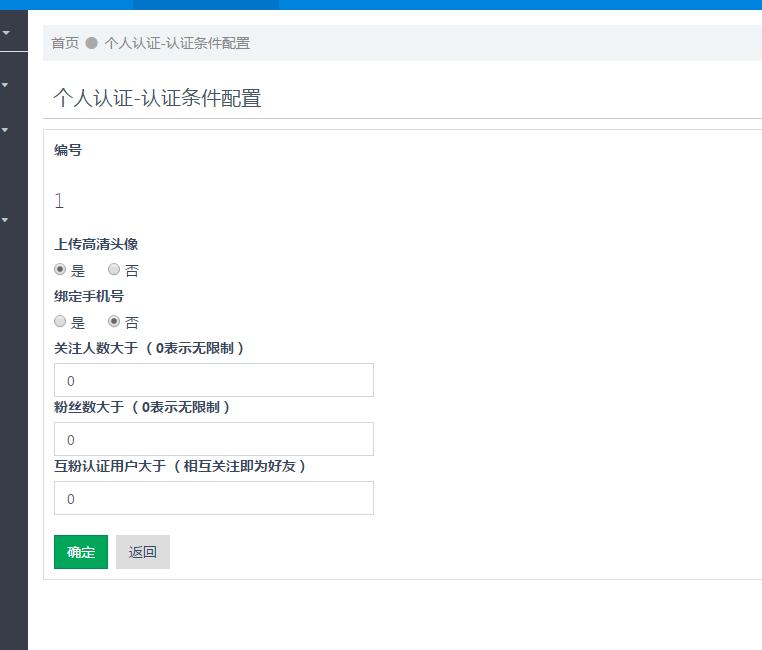Viewport: 762px width, 650px height.
Task: Click the 编号 value 1
Action: pyautogui.click(x=59, y=201)
